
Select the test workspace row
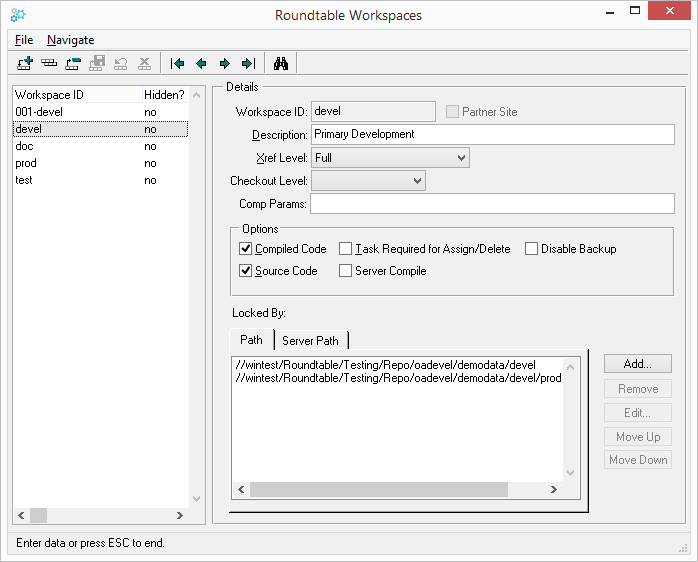click(x=101, y=180)
